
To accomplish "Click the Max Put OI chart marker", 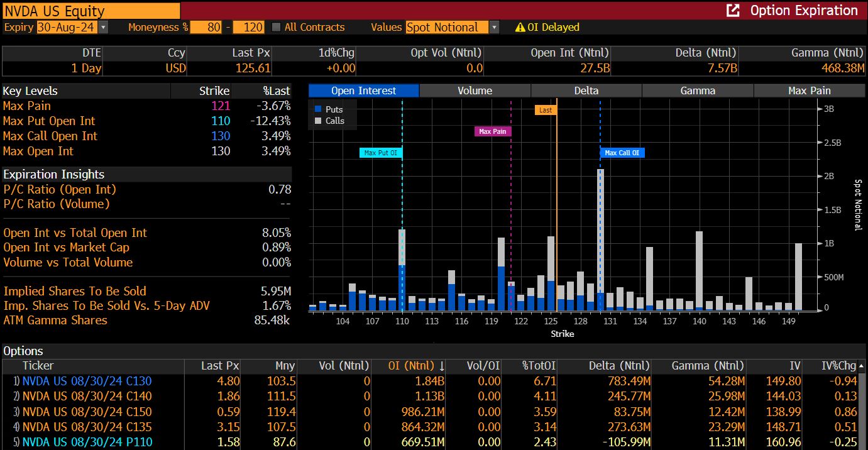I will (x=381, y=153).
